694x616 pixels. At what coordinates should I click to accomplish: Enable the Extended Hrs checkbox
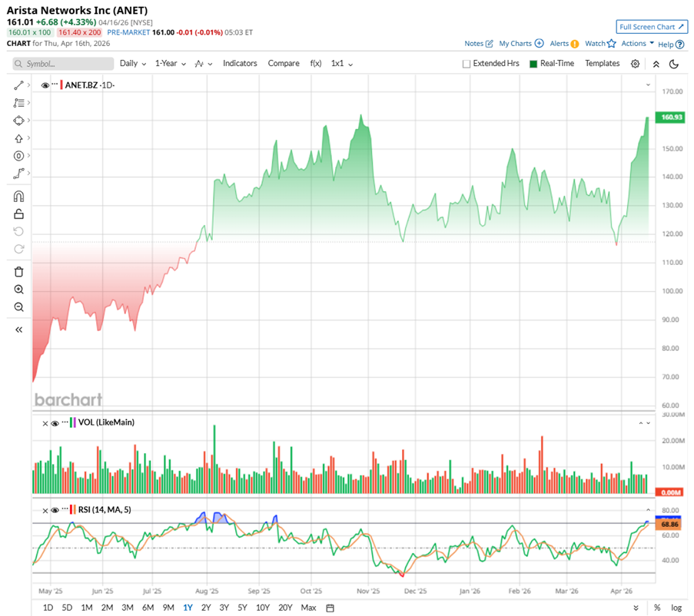click(467, 64)
